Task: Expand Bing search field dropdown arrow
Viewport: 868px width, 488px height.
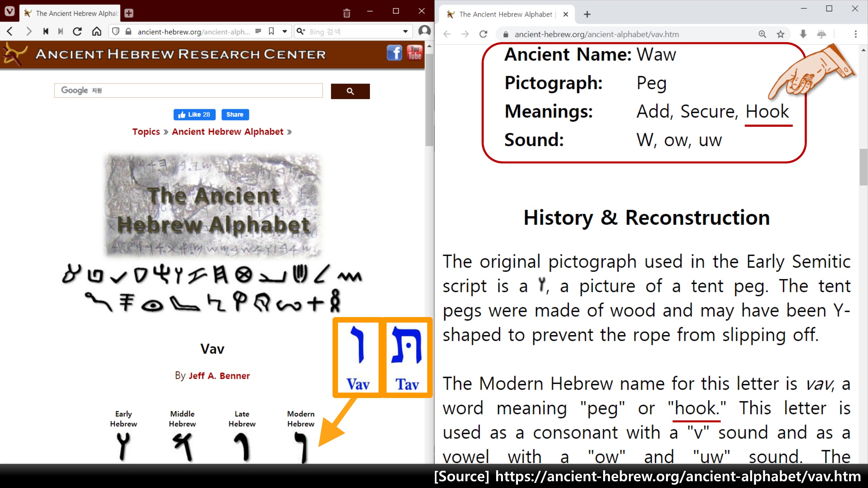Action: 405,32
